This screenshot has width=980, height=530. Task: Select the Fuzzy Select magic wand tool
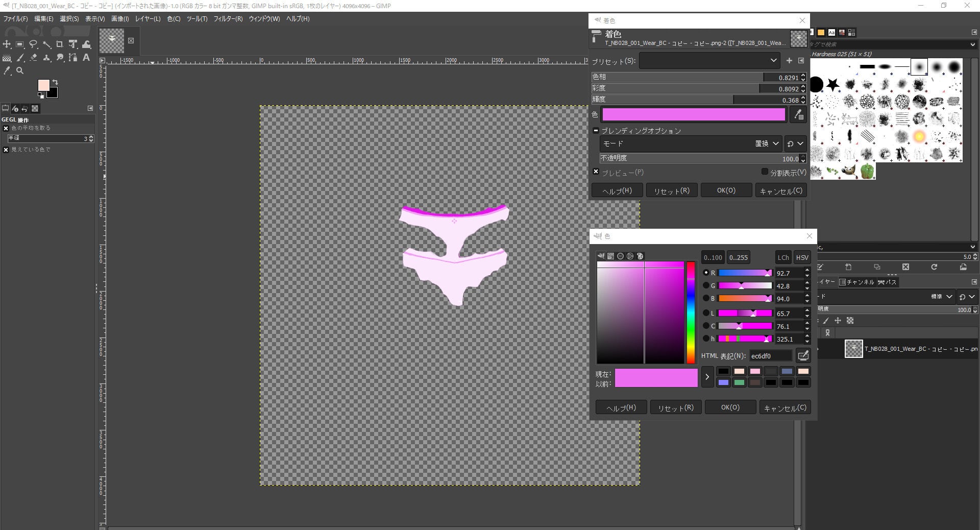click(x=46, y=44)
